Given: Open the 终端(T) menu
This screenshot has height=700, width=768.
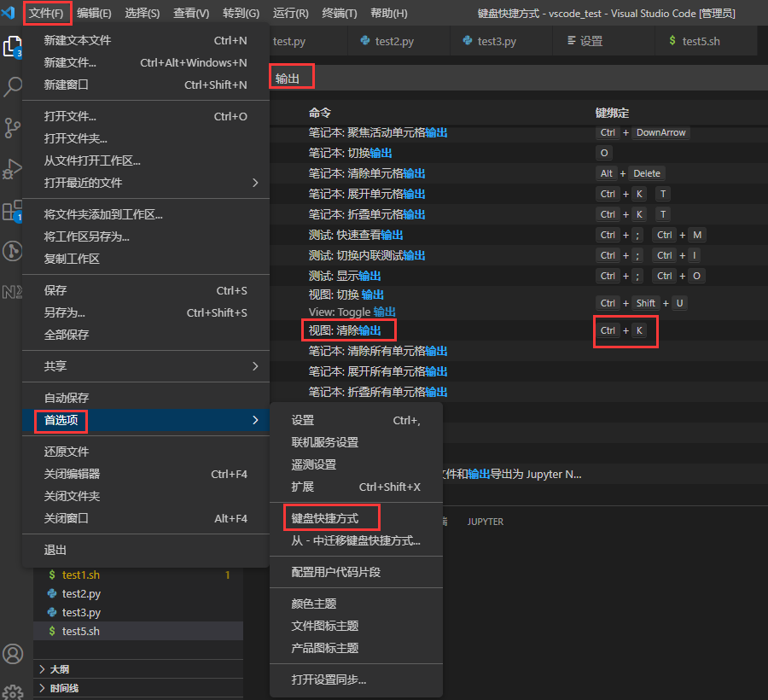Looking at the screenshot, I should point(340,13).
